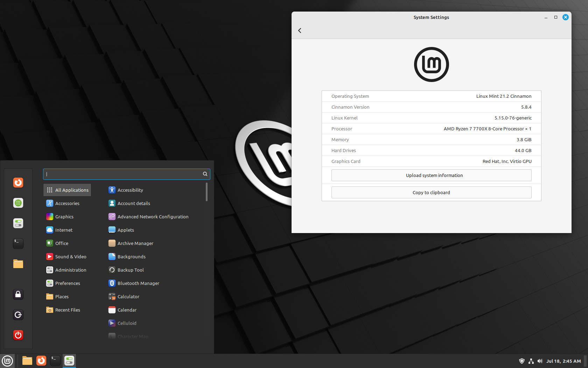Go back with the System Settings arrow

coord(300,30)
